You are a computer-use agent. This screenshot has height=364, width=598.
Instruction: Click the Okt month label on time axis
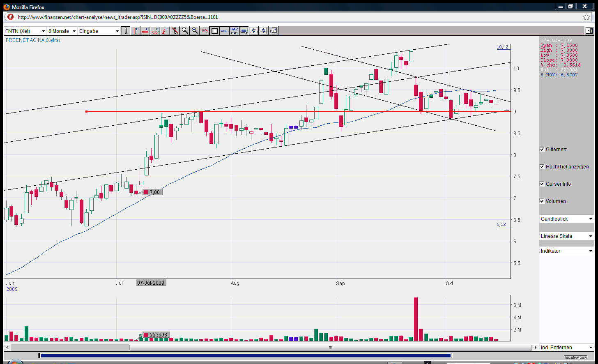coord(450,283)
